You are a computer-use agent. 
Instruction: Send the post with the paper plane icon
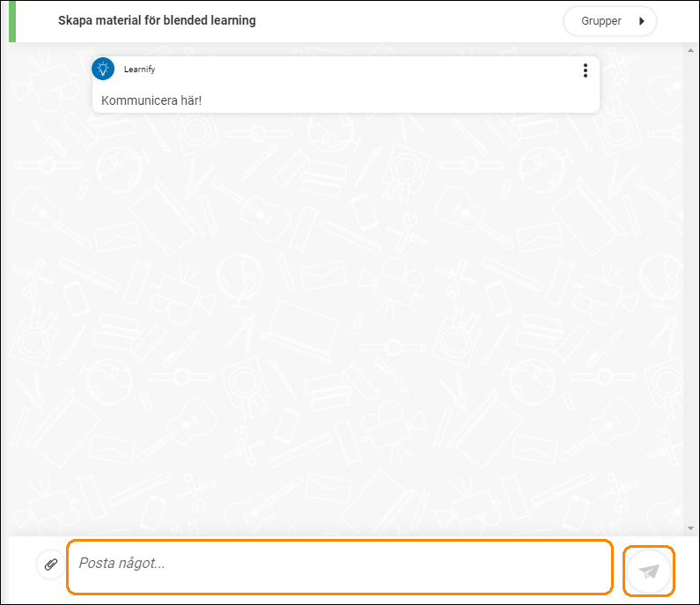649,571
